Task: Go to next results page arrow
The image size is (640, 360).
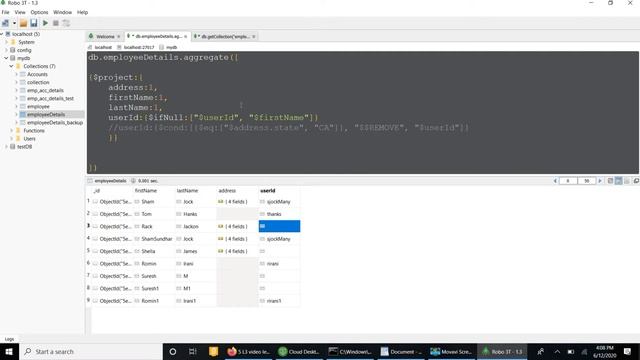Action: point(600,181)
